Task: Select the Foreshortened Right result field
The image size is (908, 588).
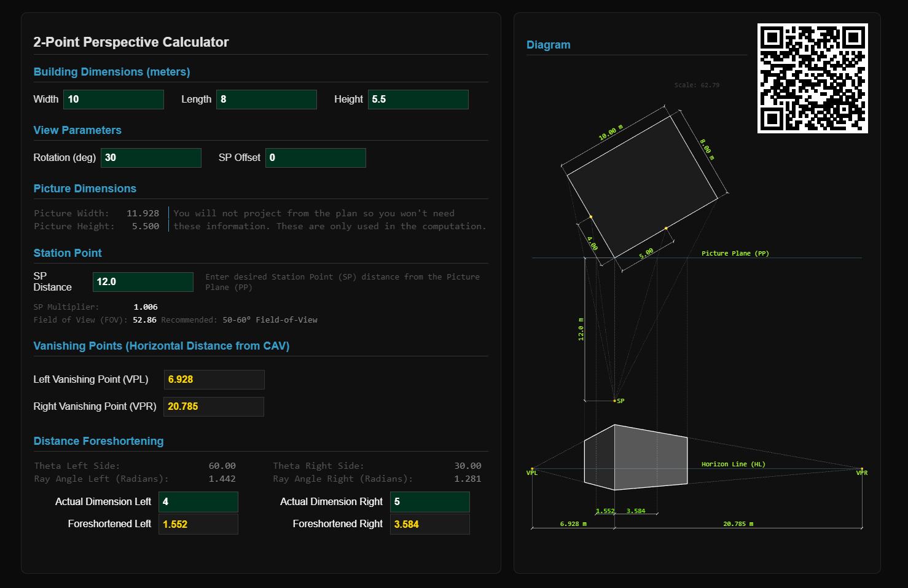Action: (430, 524)
